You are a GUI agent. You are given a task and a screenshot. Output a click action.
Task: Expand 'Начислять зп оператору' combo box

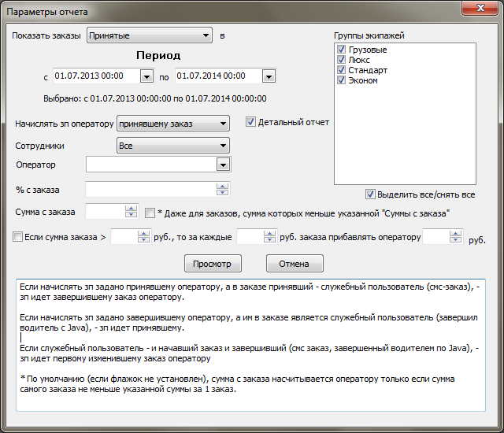pyautogui.click(x=223, y=123)
